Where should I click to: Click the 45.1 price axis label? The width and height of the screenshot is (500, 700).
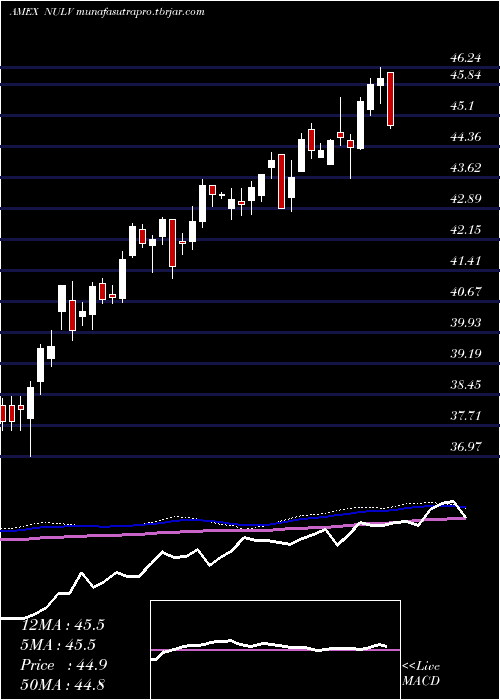tap(463, 106)
